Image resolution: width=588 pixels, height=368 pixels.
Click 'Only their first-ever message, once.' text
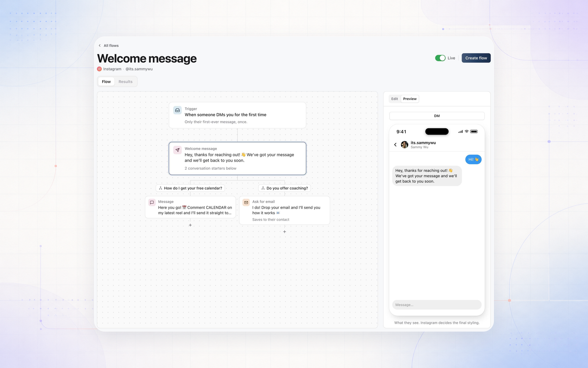pyautogui.click(x=216, y=122)
